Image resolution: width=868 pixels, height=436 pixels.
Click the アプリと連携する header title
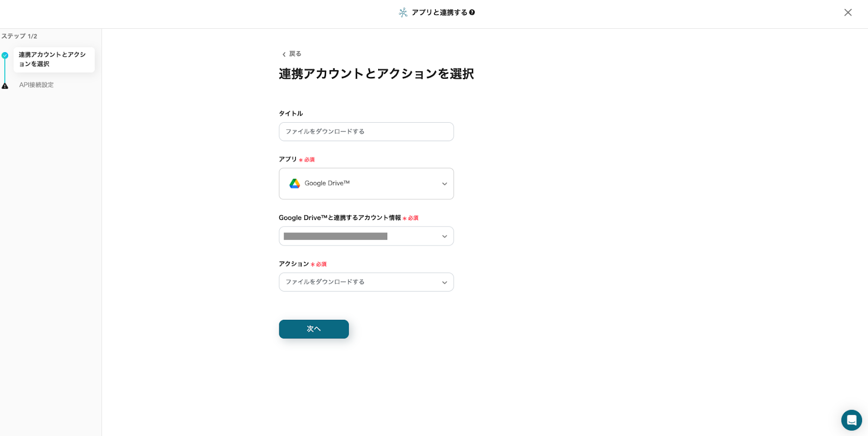coord(439,12)
